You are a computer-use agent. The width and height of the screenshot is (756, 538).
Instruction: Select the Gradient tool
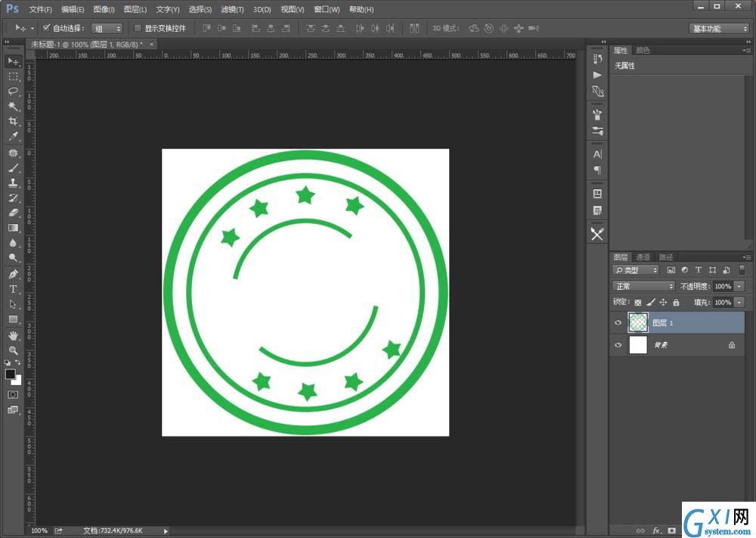(13, 228)
